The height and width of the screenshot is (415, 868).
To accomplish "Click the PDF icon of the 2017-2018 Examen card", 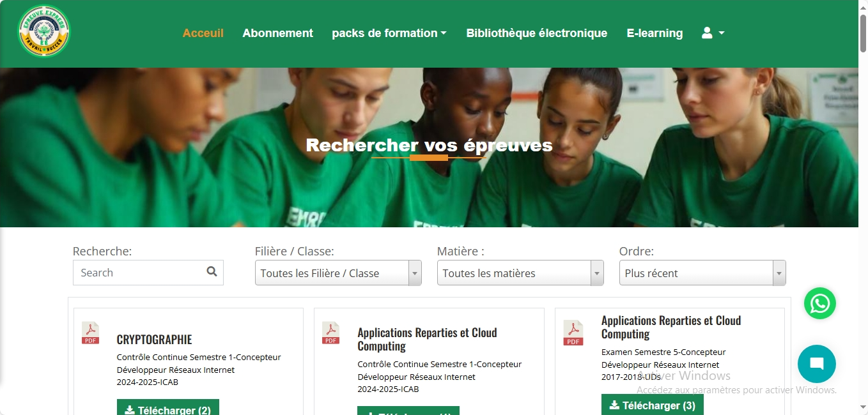I will coord(573,333).
